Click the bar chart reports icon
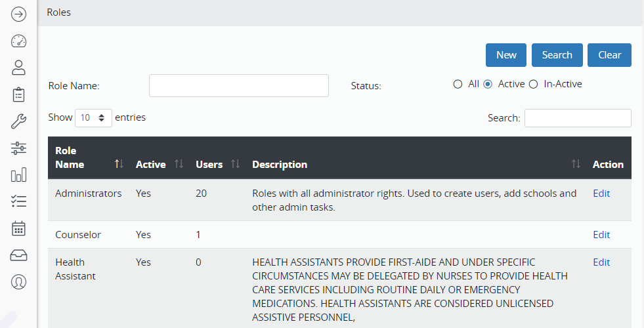 tap(18, 175)
